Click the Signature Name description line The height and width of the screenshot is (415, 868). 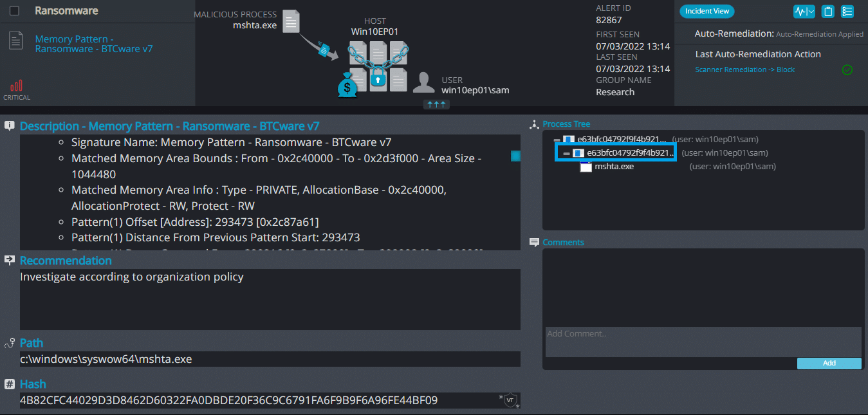pyautogui.click(x=231, y=143)
